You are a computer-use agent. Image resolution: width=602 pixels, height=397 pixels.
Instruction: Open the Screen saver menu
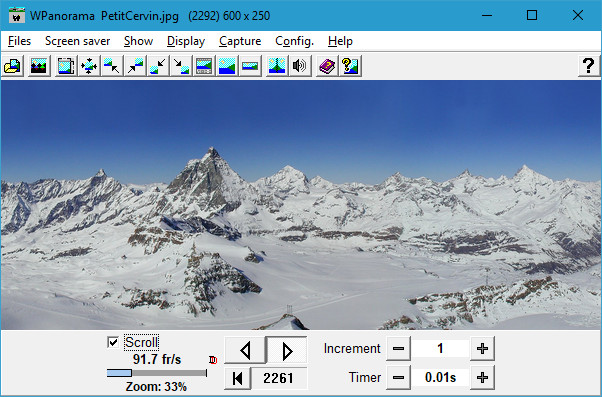[78, 41]
